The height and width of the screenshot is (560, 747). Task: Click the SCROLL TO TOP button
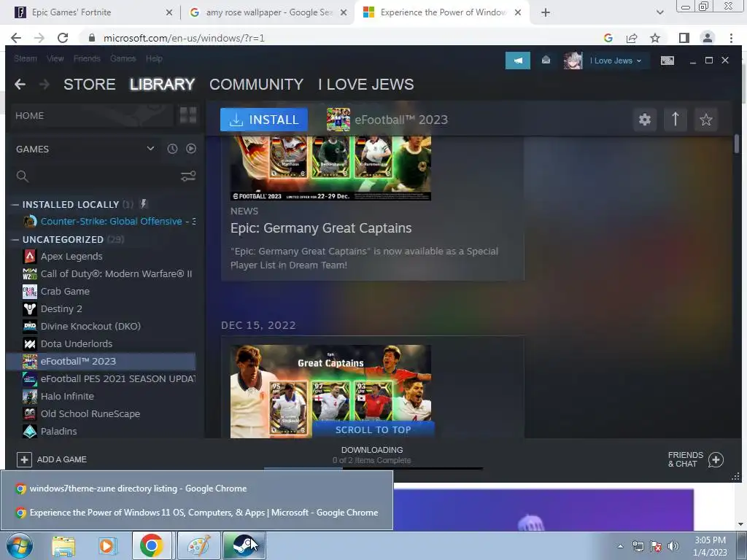coord(373,429)
